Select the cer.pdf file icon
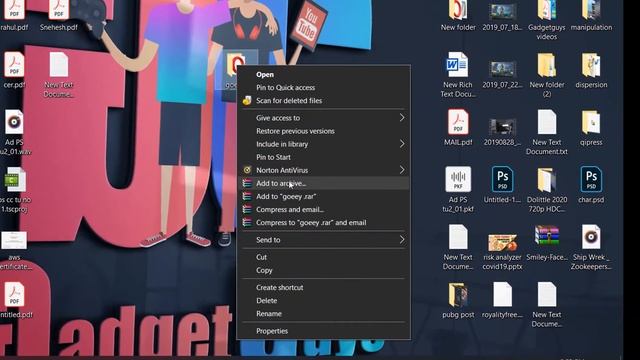The width and height of the screenshot is (640, 360). 14,65
